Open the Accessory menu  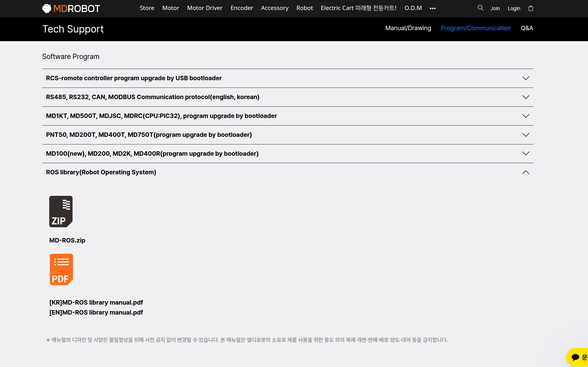point(275,8)
